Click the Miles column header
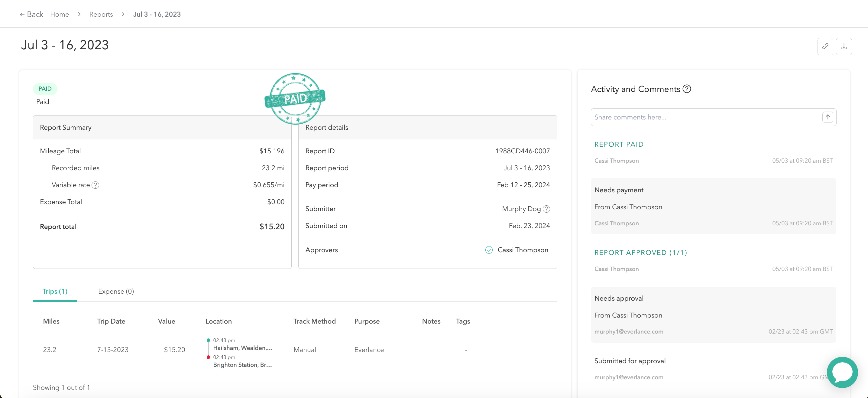Image resolution: width=868 pixels, height=398 pixels. 51,321
